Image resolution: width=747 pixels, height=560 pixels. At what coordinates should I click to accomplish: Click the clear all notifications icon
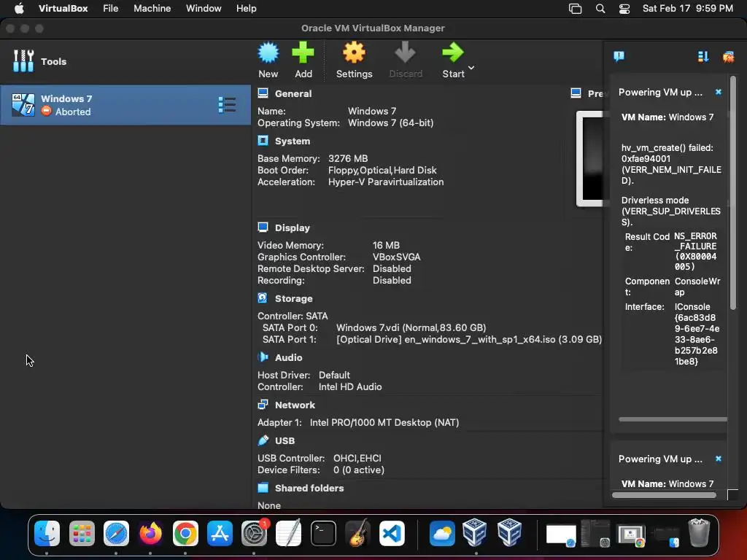click(729, 57)
